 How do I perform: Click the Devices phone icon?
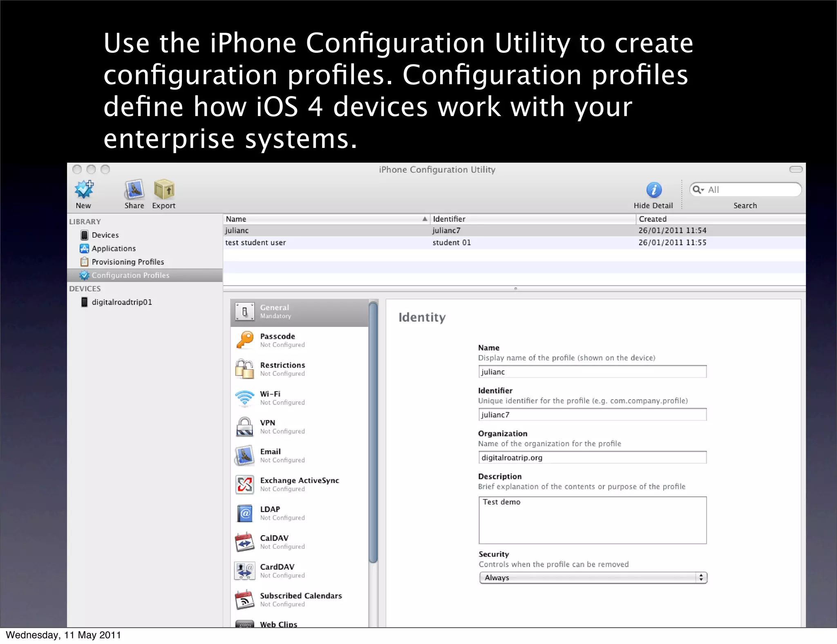point(84,235)
